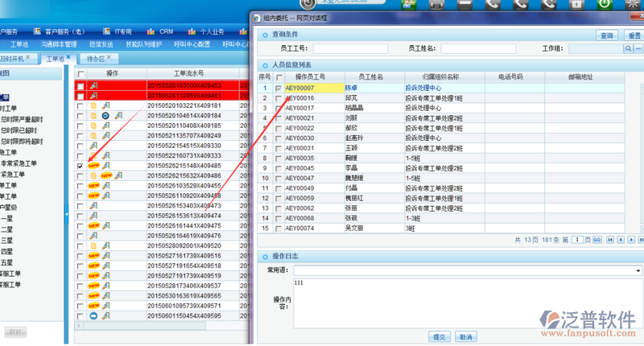Toggle select-all checkbox in 人员信息列表 header
Image resolution: width=644 pixels, height=346 pixels.
279,77
